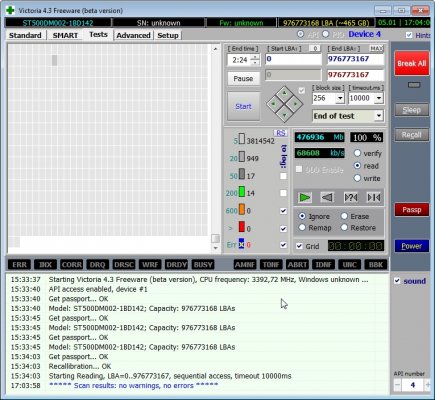The image size is (435, 400).
Task: Select the verify radio option
Action: 357,153
